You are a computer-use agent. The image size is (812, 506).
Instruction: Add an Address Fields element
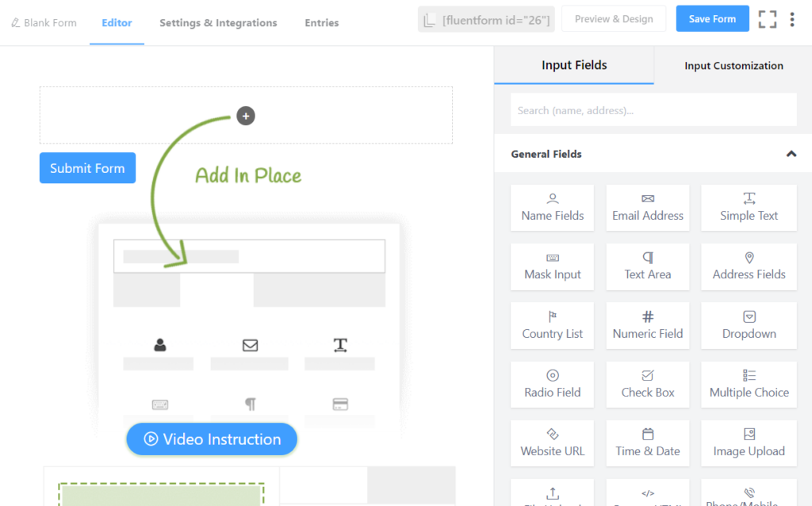(x=749, y=266)
